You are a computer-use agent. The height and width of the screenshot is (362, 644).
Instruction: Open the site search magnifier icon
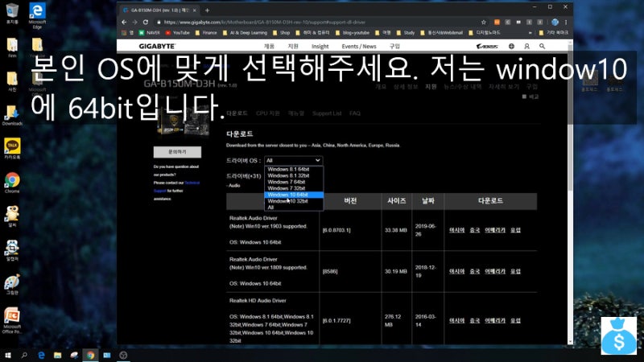click(x=542, y=47)
